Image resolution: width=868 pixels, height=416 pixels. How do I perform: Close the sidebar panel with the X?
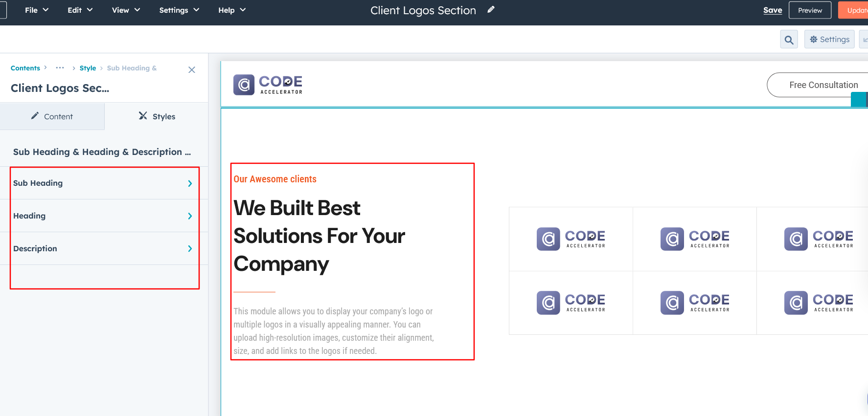click(x=192, y=70)
